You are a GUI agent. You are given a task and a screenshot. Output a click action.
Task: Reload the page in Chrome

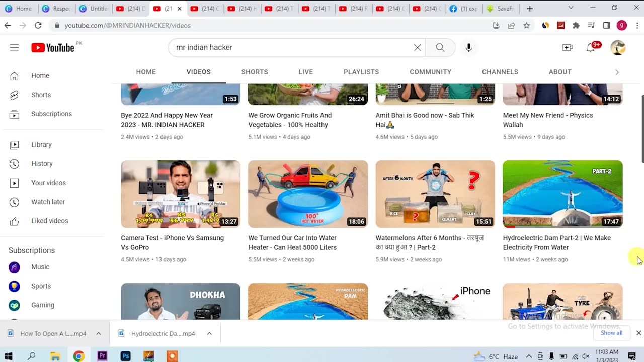tap(38, 25)
